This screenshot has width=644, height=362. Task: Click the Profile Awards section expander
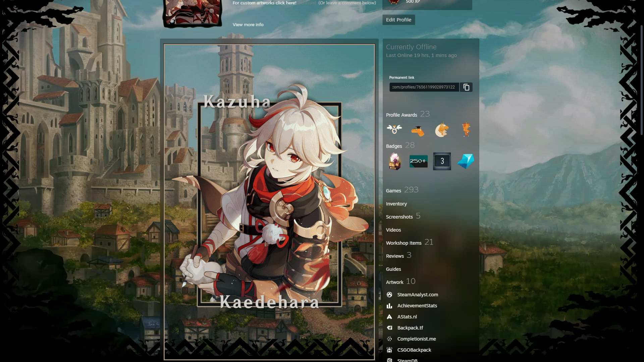[x=407, y=115]
